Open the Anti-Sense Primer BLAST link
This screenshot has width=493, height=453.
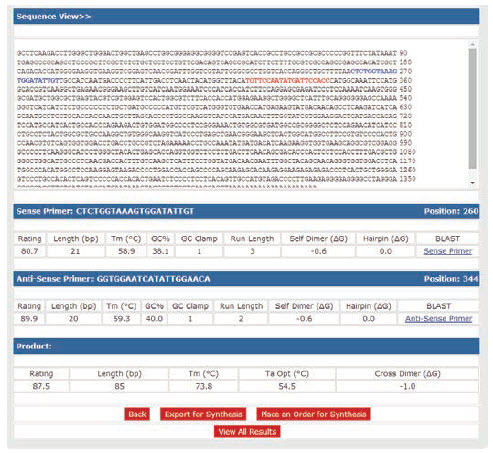pyautogui.click(x=438, y=319)
